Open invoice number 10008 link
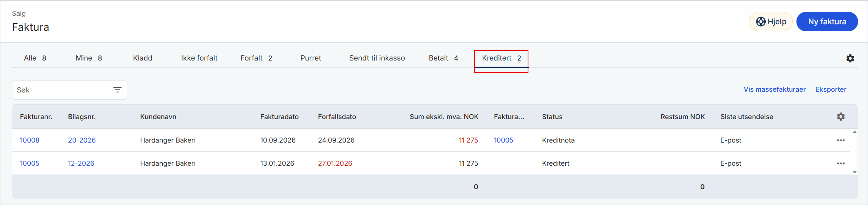868x205 pixels. pos(30,140)
